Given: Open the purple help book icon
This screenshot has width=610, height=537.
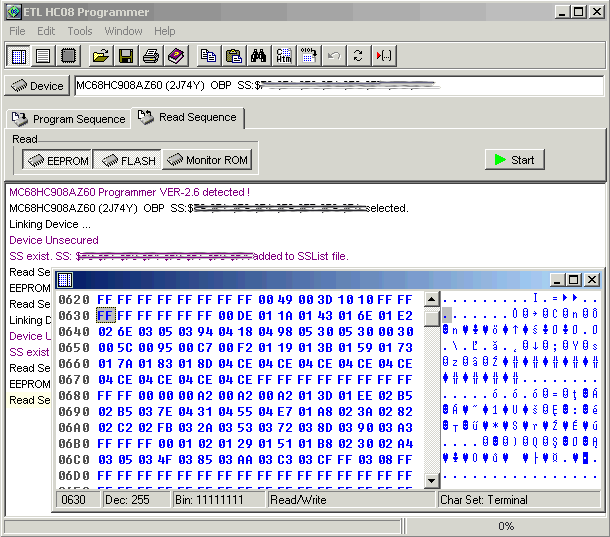Looking at the screenshot, I should point(176,56).
